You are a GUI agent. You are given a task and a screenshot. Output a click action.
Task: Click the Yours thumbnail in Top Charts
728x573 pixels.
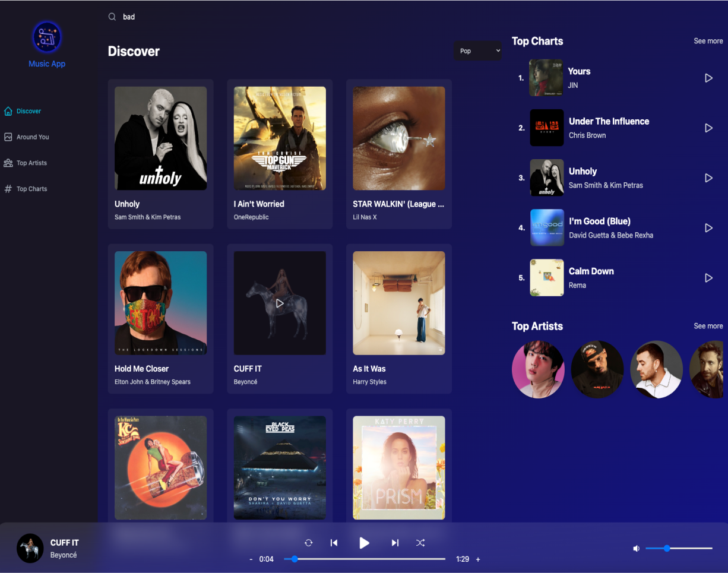click(x=546, y=78)
